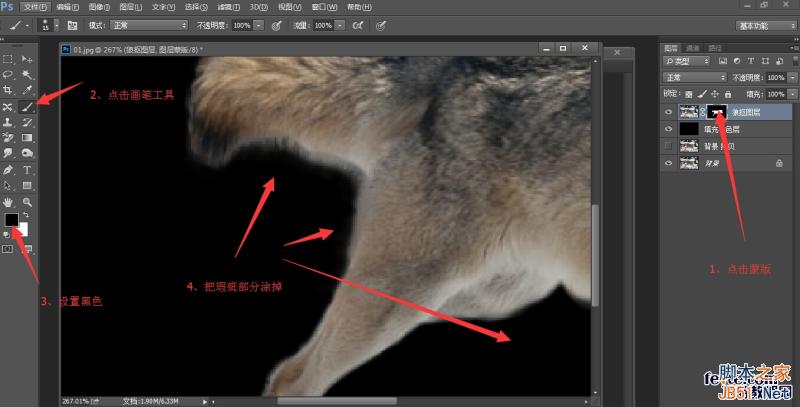Image resolution: width=800 pixels, height=407 pixels.
Task: Select the Clone Stamp tool
Action: tap(8, 122)
